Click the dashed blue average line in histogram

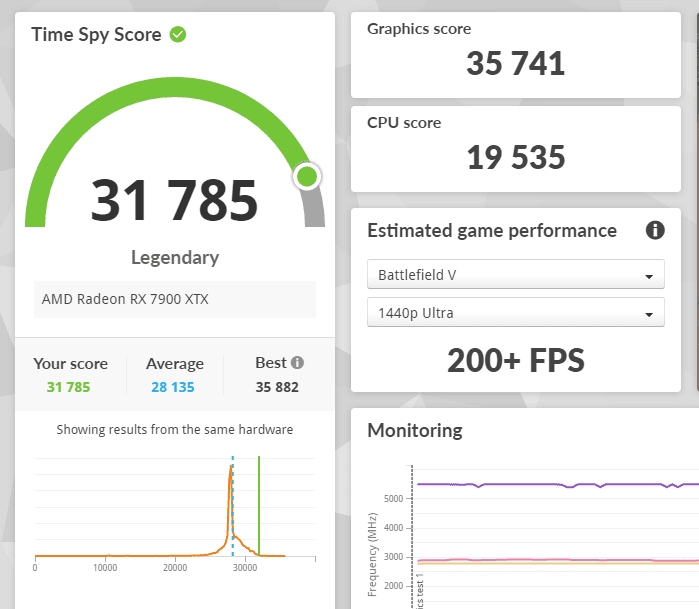click(233, 506)
